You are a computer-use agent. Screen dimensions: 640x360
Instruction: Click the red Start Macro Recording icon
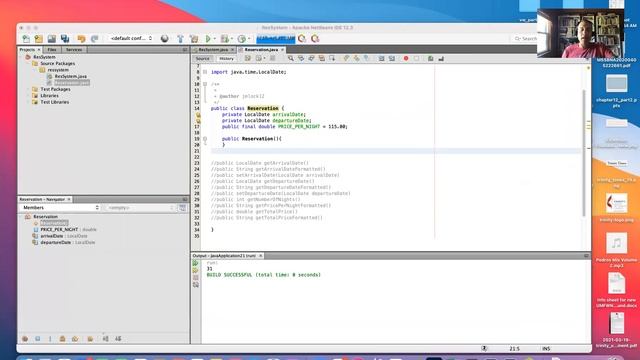(406, 59)
